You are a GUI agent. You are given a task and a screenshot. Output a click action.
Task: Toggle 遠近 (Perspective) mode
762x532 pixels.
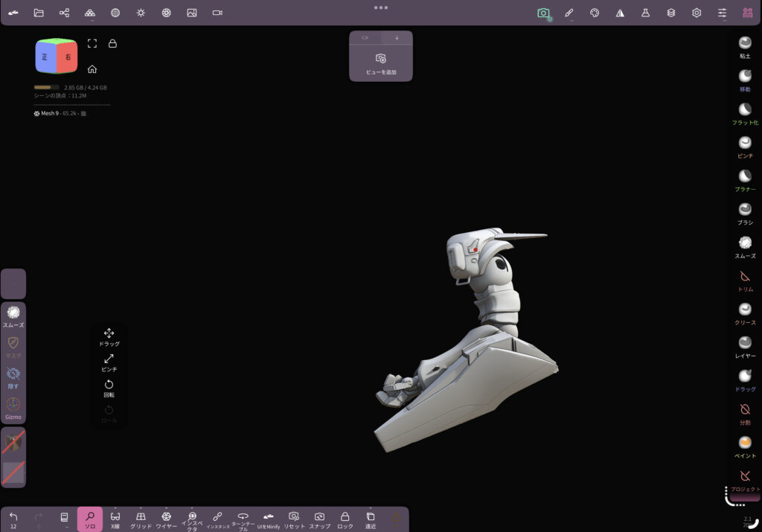(x=371, y=520)
